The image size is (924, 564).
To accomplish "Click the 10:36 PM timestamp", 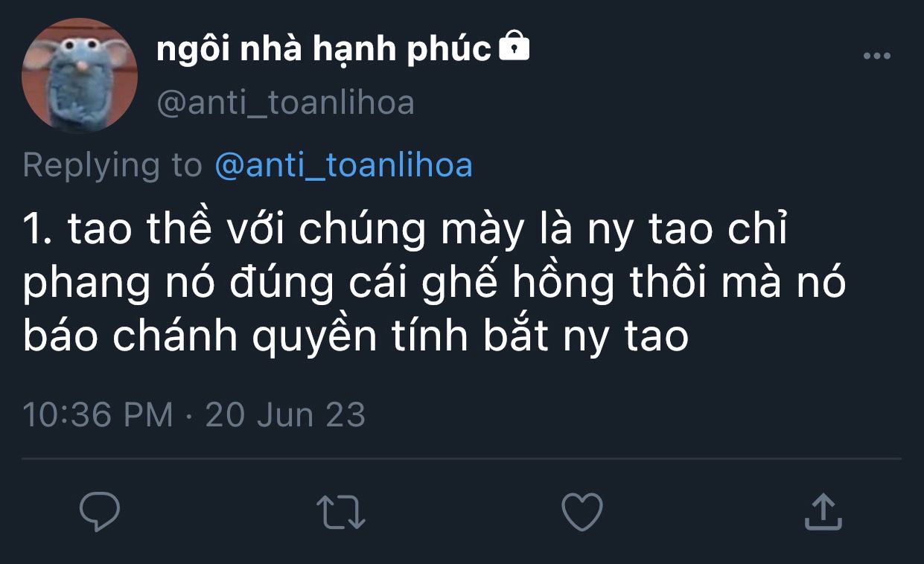I will coord(98,414).
